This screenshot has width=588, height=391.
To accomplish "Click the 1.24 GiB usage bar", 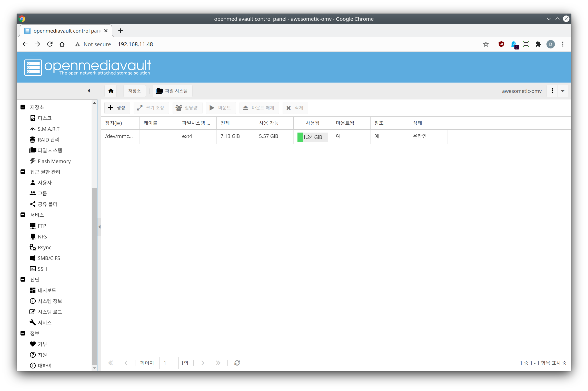I will [312, 137].
